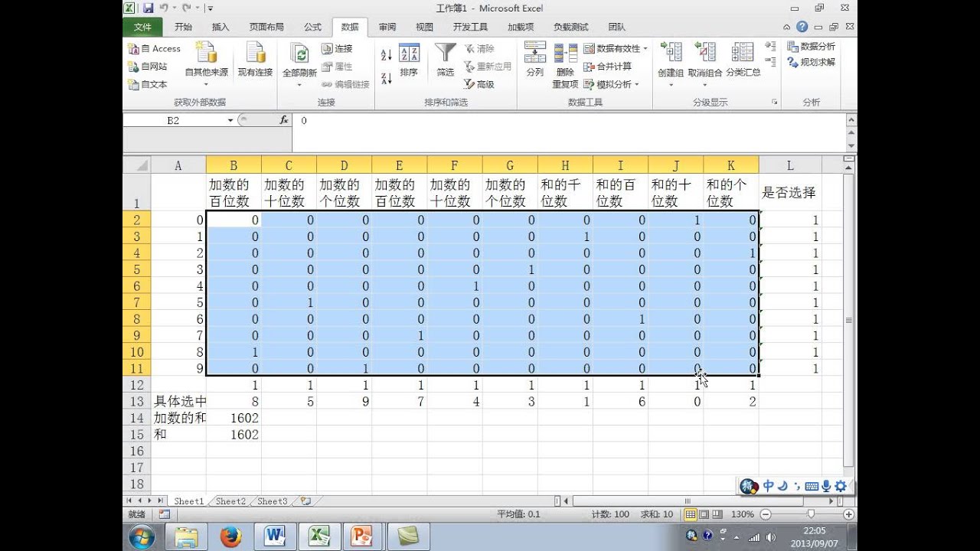This screenshot has width=980, height=551.
Task: Click the Excel Help question mark icon
Action: 802,27
